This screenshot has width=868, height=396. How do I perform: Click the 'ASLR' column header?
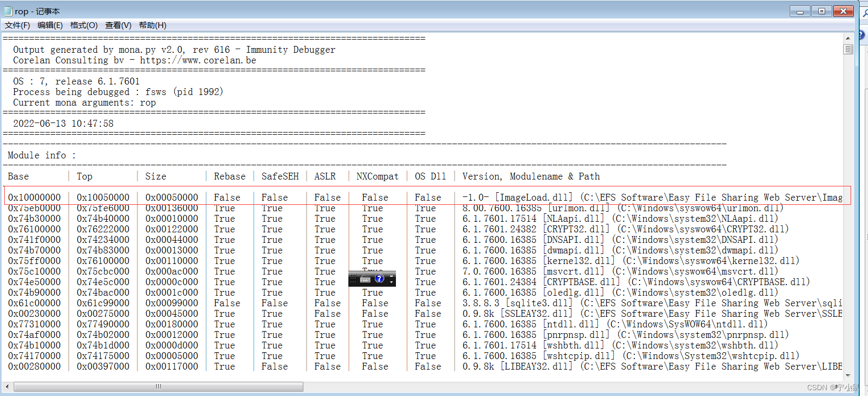(x=325, y=176)
